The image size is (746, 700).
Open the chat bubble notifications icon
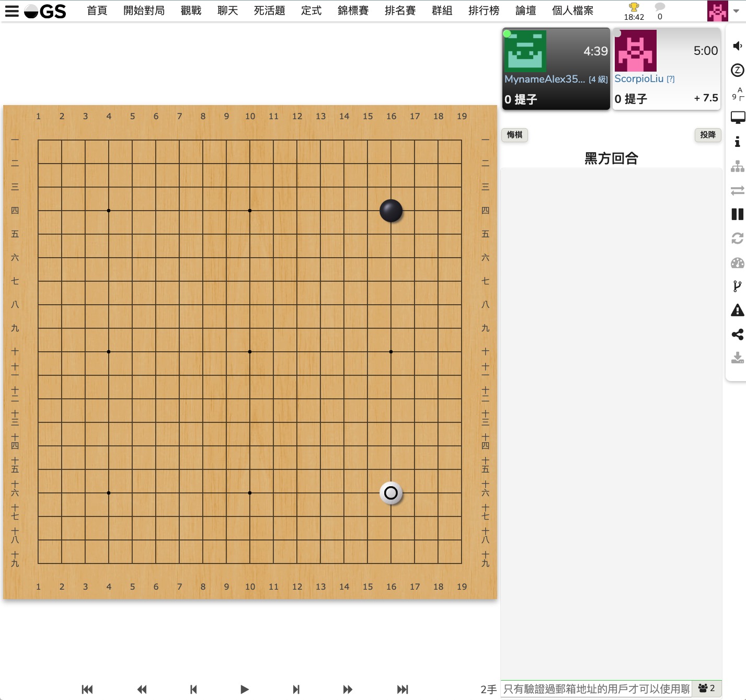pyautogui.click(x=660, y=7)
